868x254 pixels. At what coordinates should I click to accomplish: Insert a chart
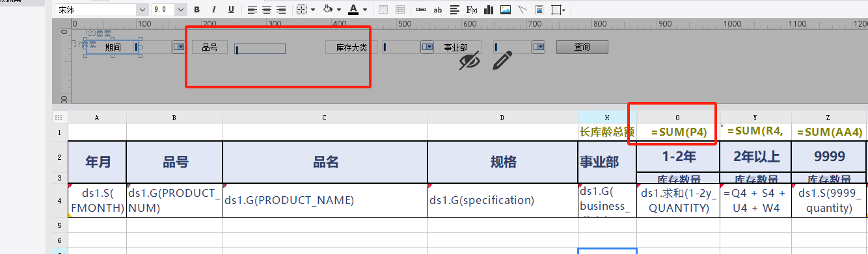pyautogui.click(x=489, y=10)
